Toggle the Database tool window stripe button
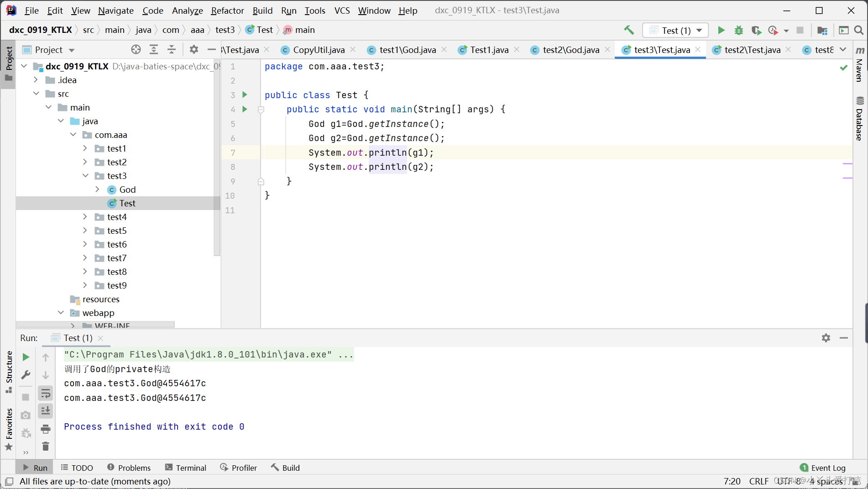 pos(860,118)
